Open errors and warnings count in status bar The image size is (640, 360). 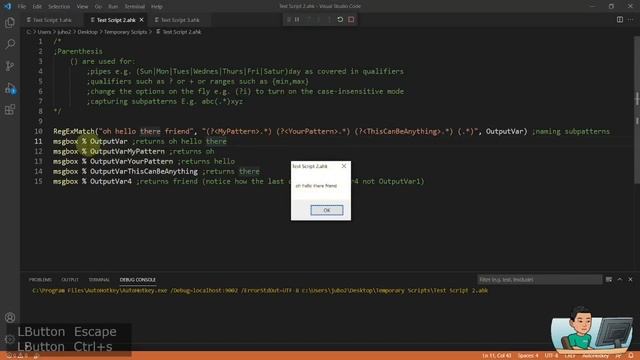16,356
